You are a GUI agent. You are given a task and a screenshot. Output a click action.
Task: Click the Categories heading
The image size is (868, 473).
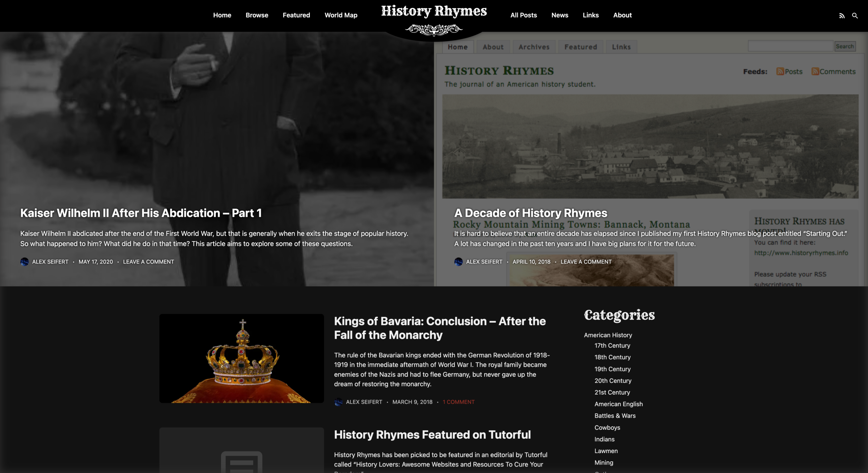[x=619, y=315]
